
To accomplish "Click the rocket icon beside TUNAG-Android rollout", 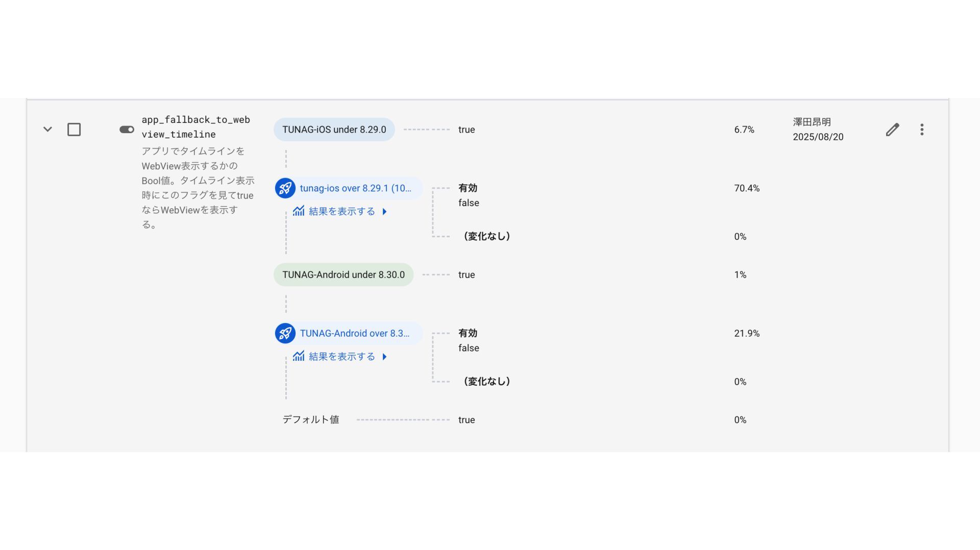I will pyautogui.click(x=285, y=333).
